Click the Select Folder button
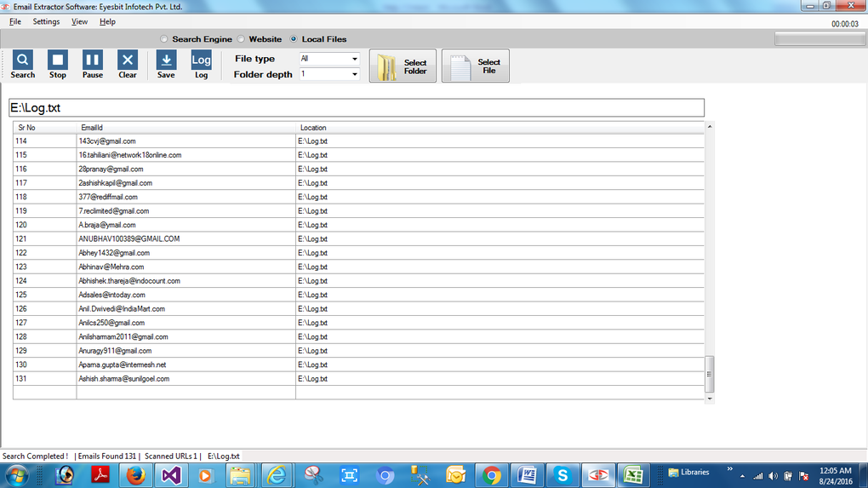 tap(403, 66)
